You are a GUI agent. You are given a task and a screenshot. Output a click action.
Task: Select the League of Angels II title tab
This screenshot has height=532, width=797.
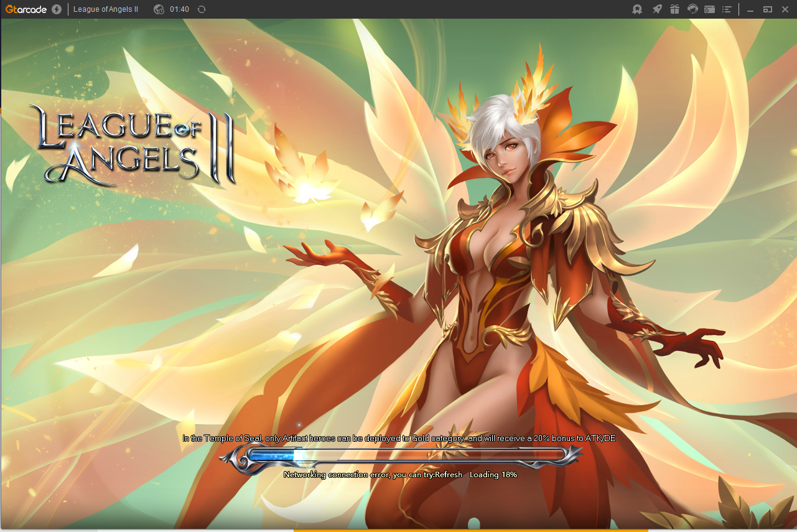point(106,9)
